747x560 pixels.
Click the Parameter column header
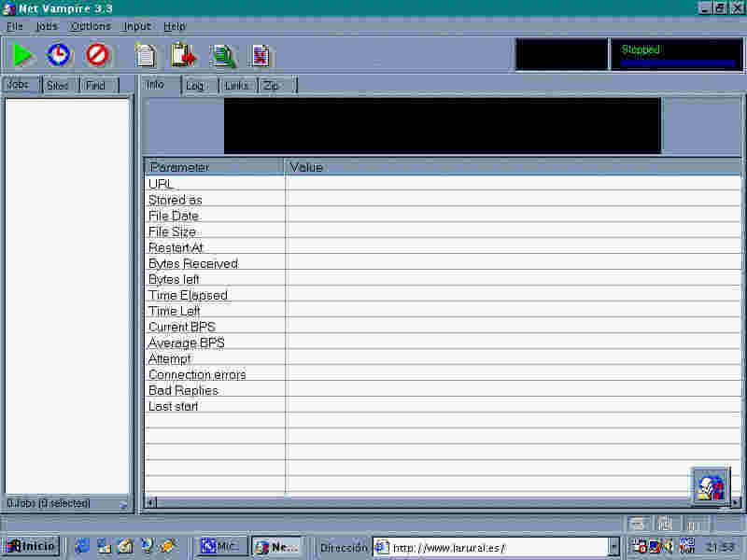click(215, 167)
